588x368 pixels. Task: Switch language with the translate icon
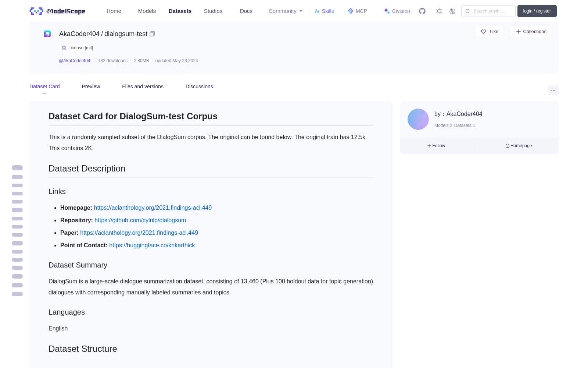[453, 11]
